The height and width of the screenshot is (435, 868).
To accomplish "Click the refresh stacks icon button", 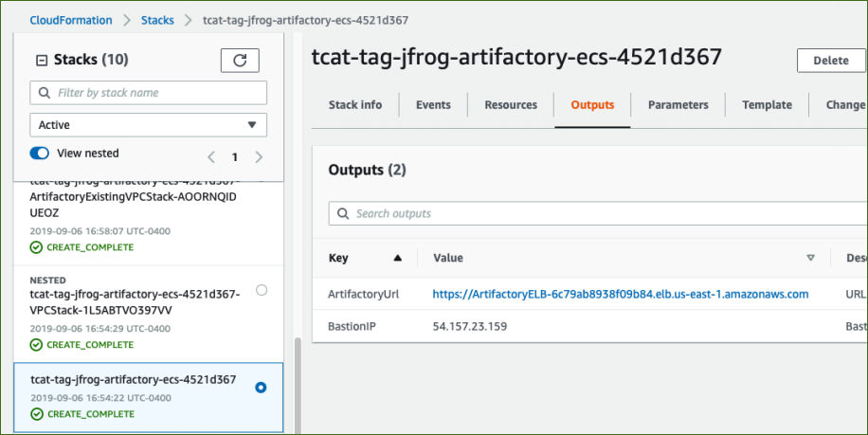I will coord(240,61).
